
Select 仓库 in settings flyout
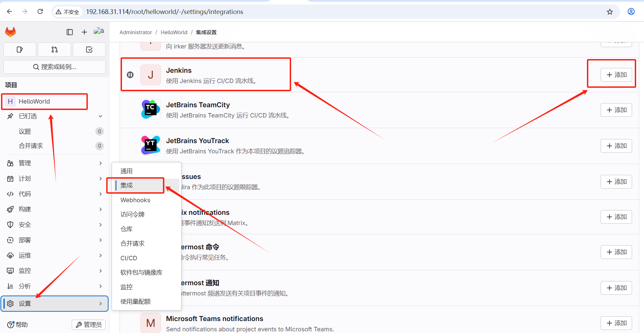147,229
